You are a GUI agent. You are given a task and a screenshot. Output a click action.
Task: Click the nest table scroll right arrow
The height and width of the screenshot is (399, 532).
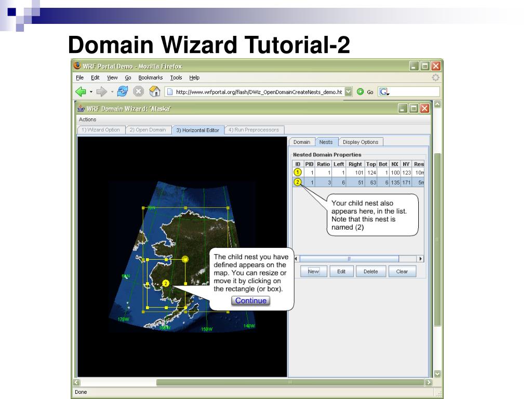click(x=420, y=259)
